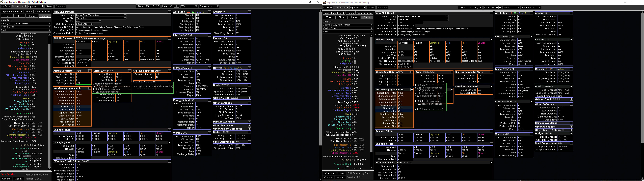The width and height of the screenshot is (644, 181).
Task: Collapse Leech & Gain on Hit section
Action: coord(491,86)
